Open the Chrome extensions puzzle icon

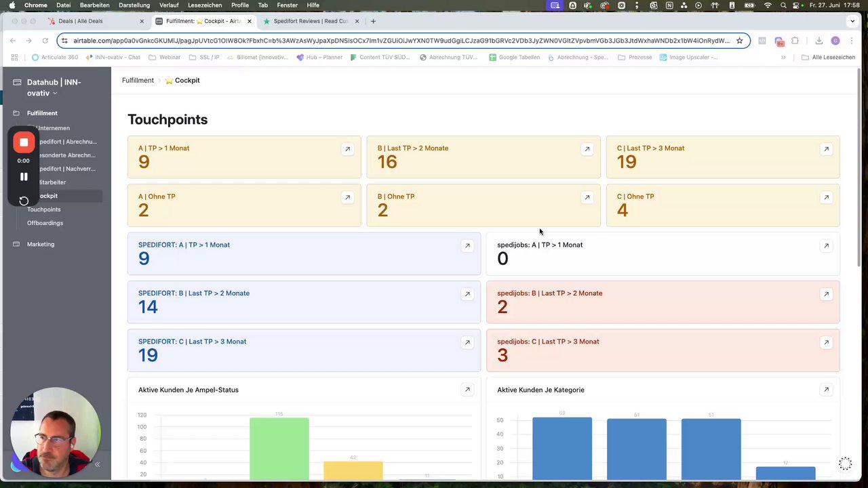tap(795, 41)
